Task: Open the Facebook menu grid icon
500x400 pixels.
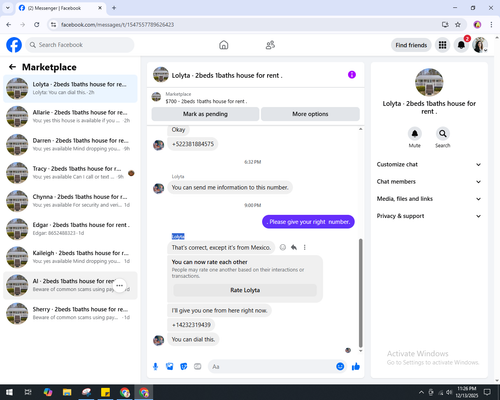Action: point(442,45)
